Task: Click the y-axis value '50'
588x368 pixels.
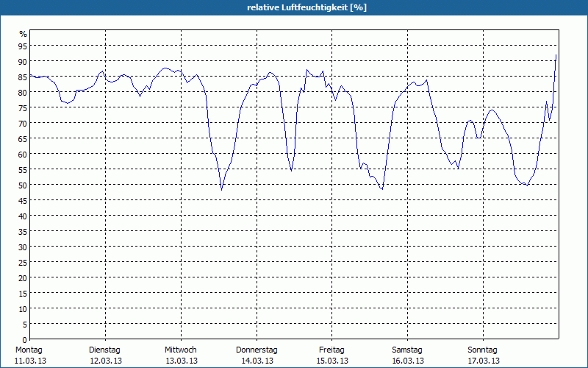Action: (x=23, y=185)
